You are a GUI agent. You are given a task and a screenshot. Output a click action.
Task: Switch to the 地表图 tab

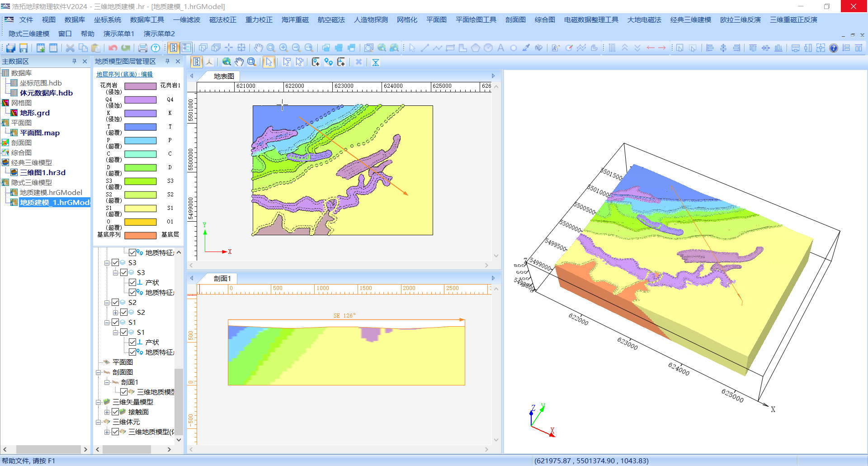[224, 76]
